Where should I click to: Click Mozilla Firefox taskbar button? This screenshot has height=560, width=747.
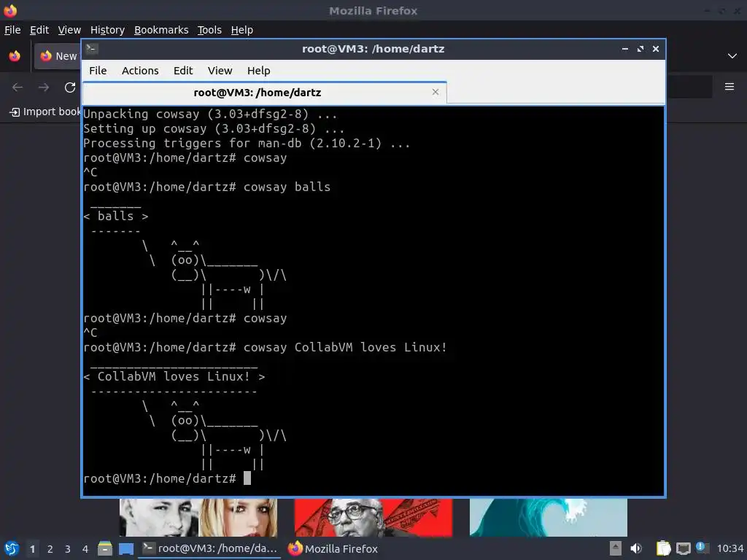click(x=333, y=548)
